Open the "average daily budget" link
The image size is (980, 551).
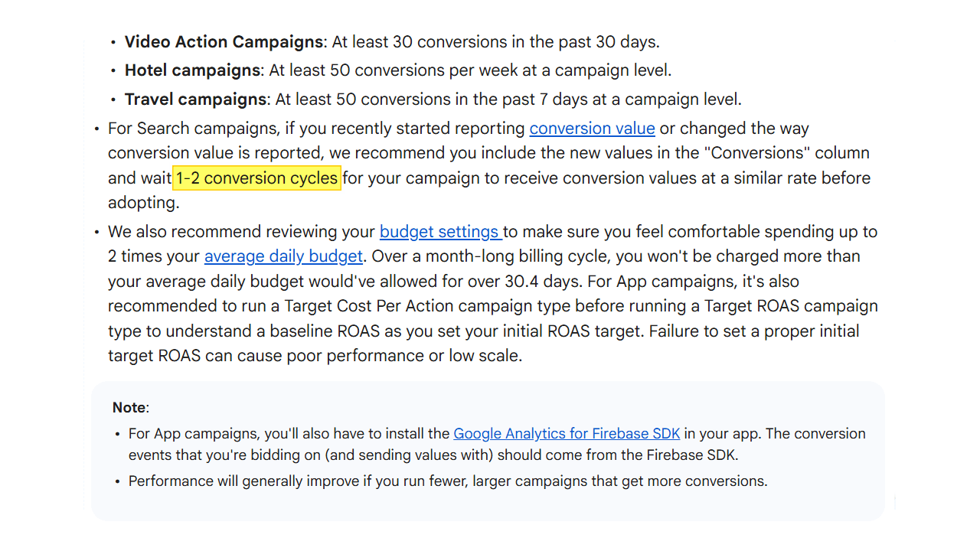283,256
